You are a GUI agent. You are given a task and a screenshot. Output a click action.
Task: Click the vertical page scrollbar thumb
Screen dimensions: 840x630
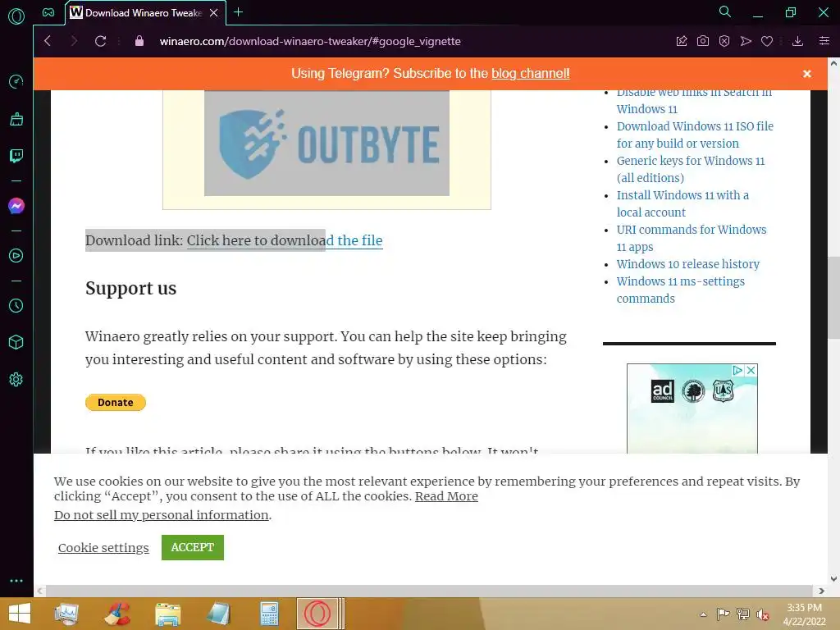pos(833,298)
